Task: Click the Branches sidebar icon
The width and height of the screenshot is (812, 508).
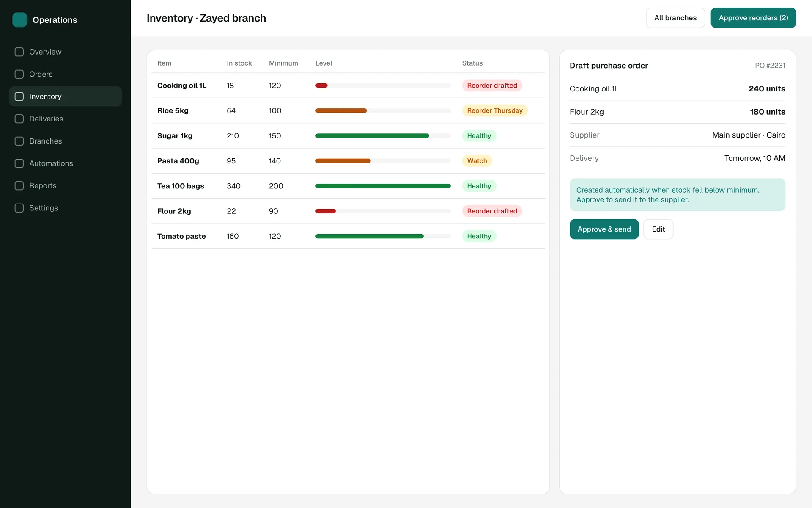Action: tap(19, 141)
